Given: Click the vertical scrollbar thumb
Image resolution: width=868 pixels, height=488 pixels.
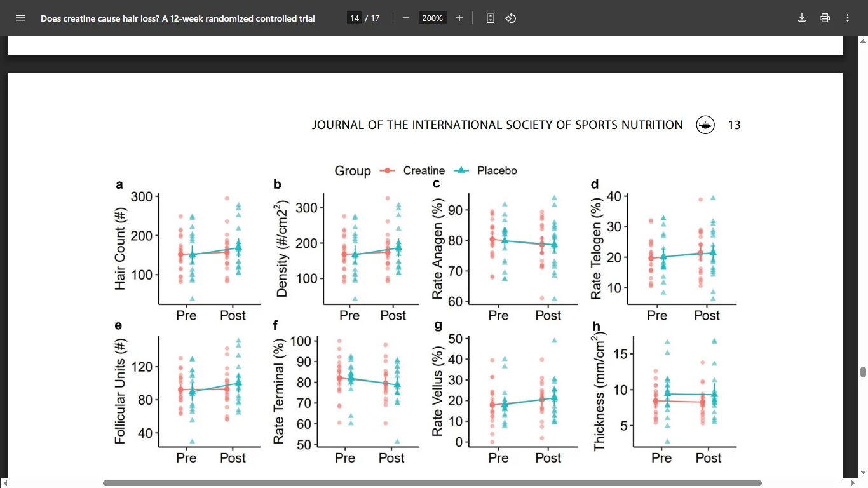Looking at the screenshot, I should pyautogui.click(x=863, y=372).
